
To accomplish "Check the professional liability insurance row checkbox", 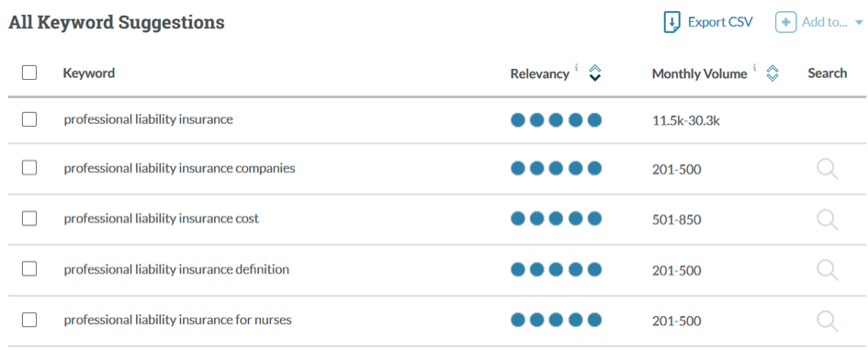I will tap(29, 119).
